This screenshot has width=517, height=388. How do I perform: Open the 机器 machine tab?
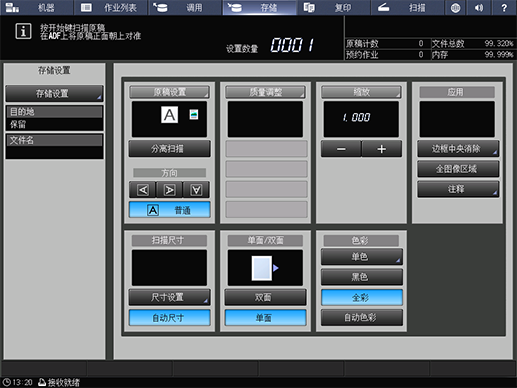[x=37, y=7]
